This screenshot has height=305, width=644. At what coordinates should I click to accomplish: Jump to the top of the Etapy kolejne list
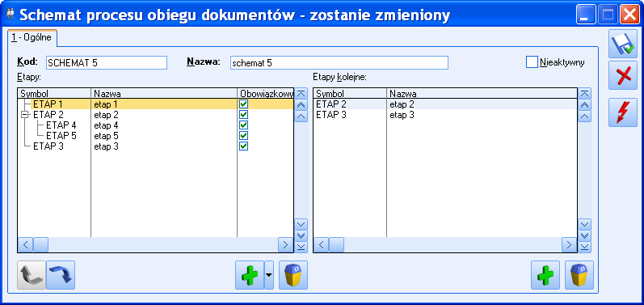[584, 94]
